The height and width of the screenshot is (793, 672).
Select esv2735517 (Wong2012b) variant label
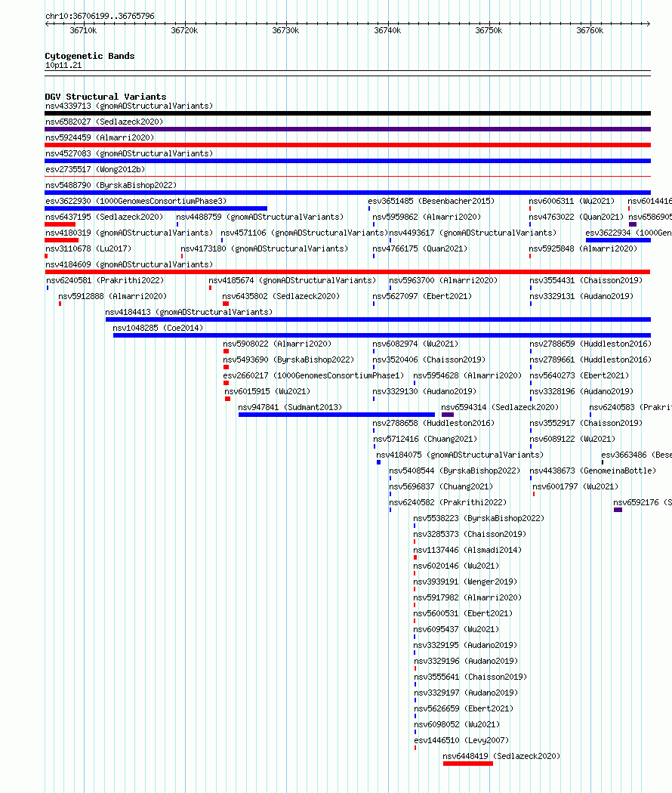[x=95, y=169]
